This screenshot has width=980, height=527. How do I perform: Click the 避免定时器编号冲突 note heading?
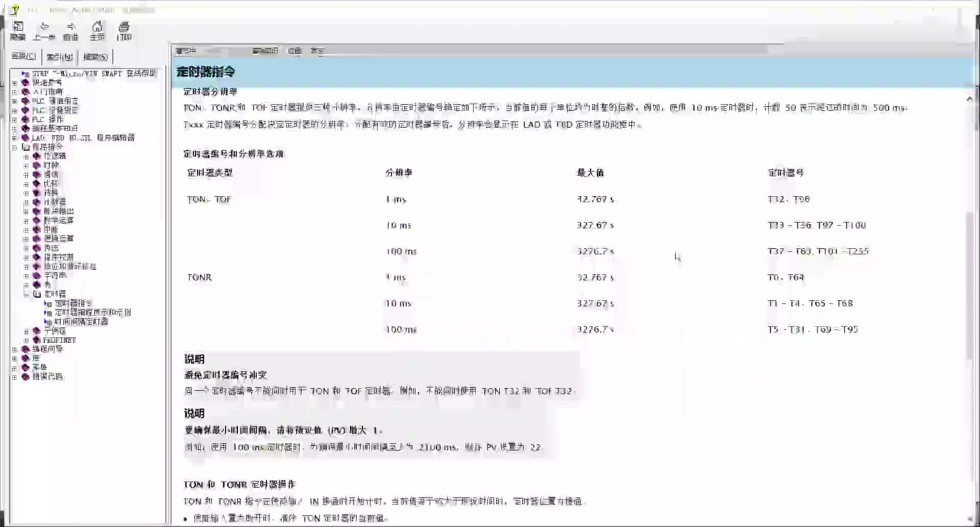[226, 375]
